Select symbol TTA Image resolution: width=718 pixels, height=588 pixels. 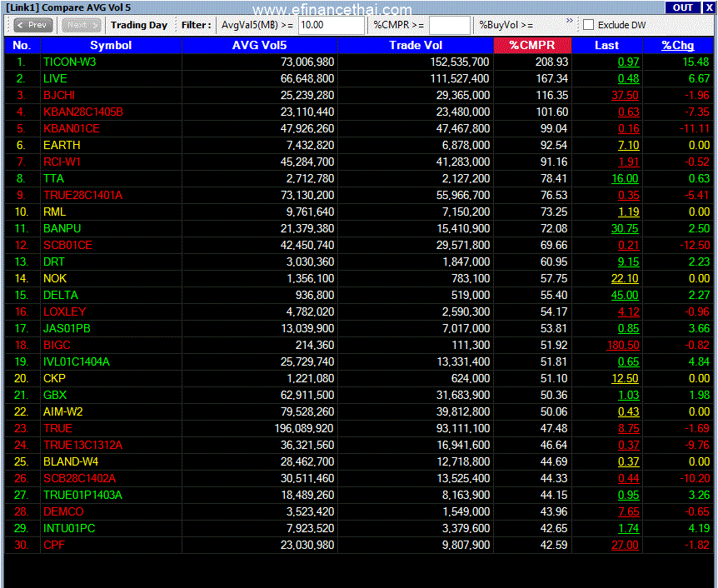pos(53,178)
